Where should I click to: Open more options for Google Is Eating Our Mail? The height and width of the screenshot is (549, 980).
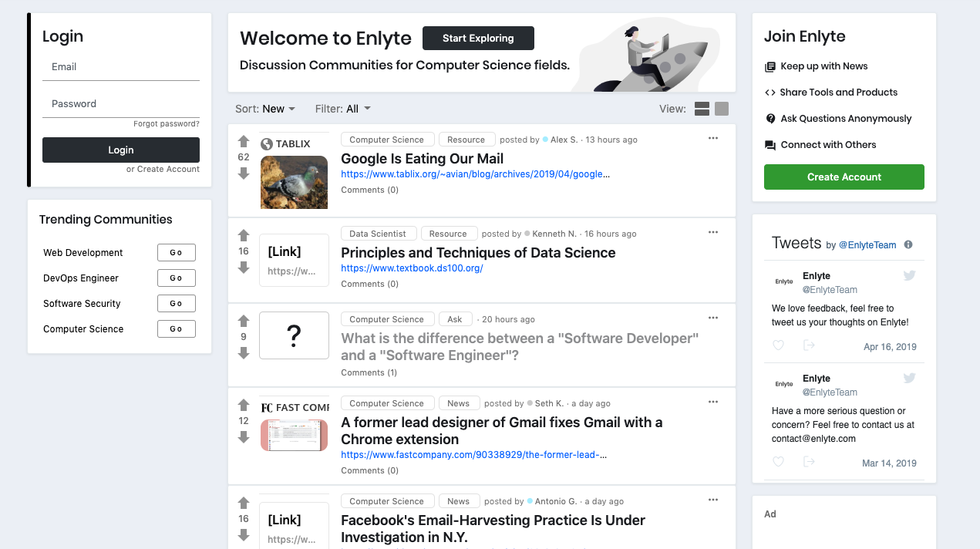point(713,138)
